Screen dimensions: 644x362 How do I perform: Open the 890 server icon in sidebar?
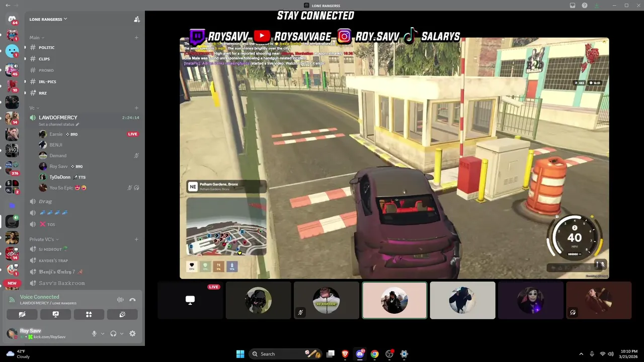click(x=12, y=150)
